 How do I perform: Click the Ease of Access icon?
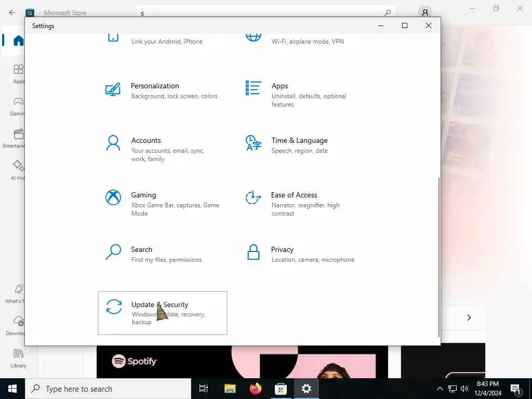point(253,197)
